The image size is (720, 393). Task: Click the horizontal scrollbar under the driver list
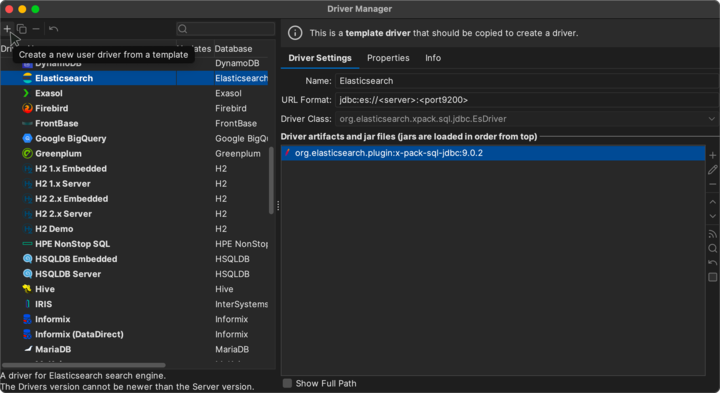(84, 365)
